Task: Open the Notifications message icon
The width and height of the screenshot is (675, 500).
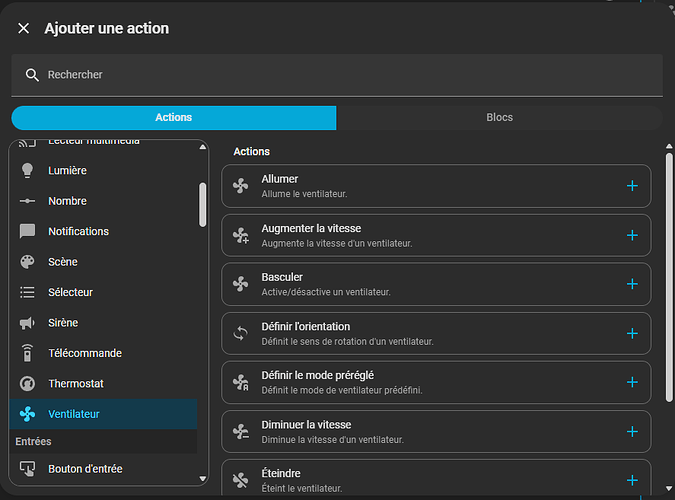Action: click(x=28, y=232)
